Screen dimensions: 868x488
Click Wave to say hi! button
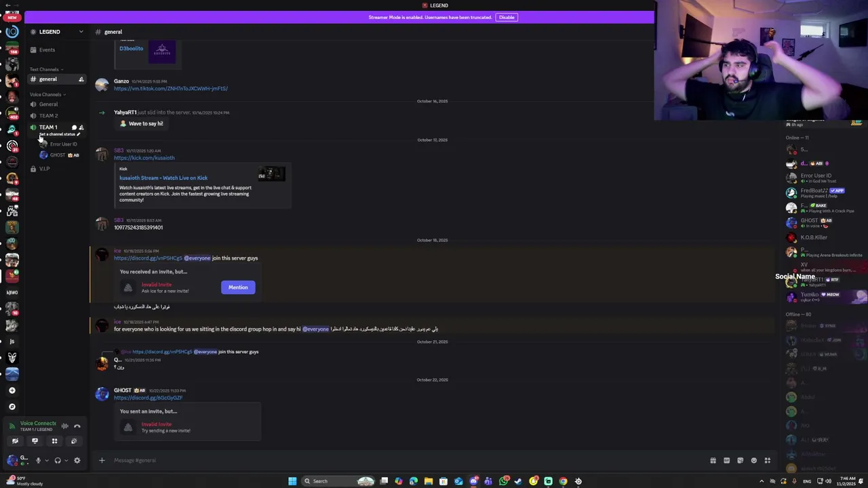[x=141, y=123]
